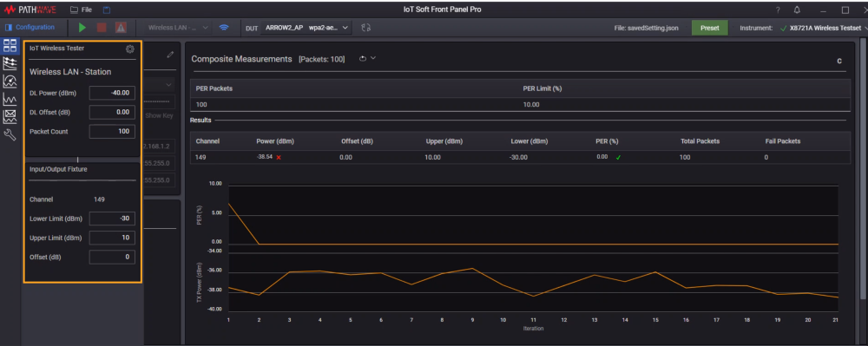Click the Composite Measurements loop icon
The image size is (868, 346).
[x=363, y=59]
